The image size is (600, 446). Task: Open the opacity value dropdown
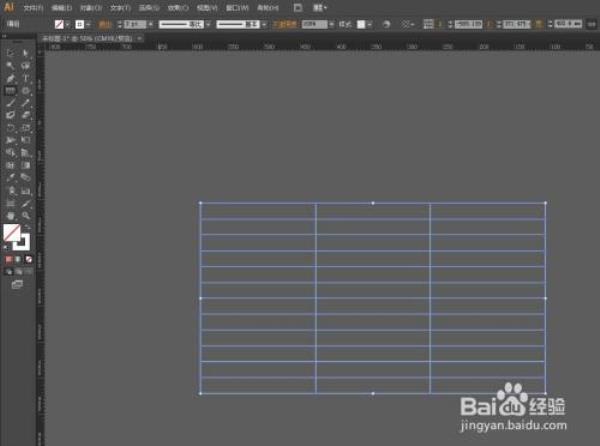point(331,24)
